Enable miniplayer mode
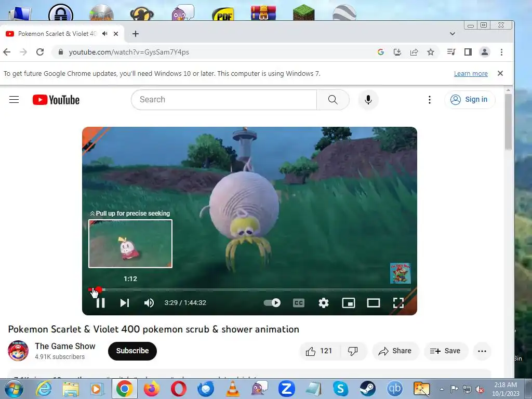 [349, 303]
